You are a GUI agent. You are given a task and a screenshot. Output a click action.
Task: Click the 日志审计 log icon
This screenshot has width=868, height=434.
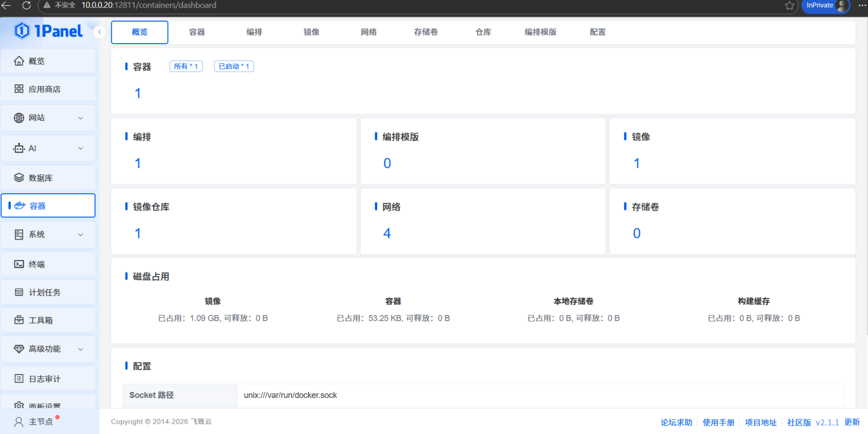(x=19, y=379)
